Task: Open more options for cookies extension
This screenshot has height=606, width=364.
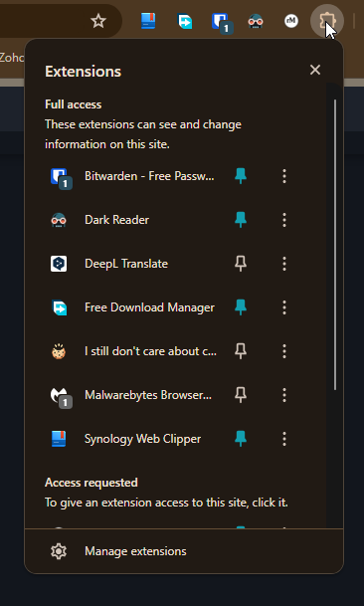Action: click(284, 351)
